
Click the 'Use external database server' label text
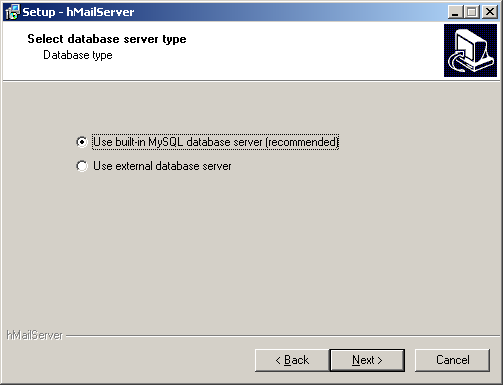(x=162, y=166)
